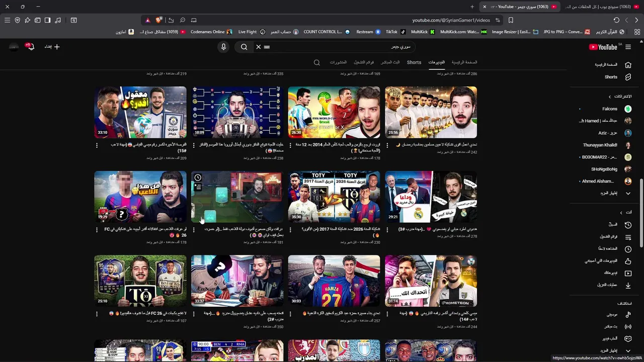Click the magnifier search button in YouTube header
Viewport: 644px width, 362px height.
tap(244, 47)
